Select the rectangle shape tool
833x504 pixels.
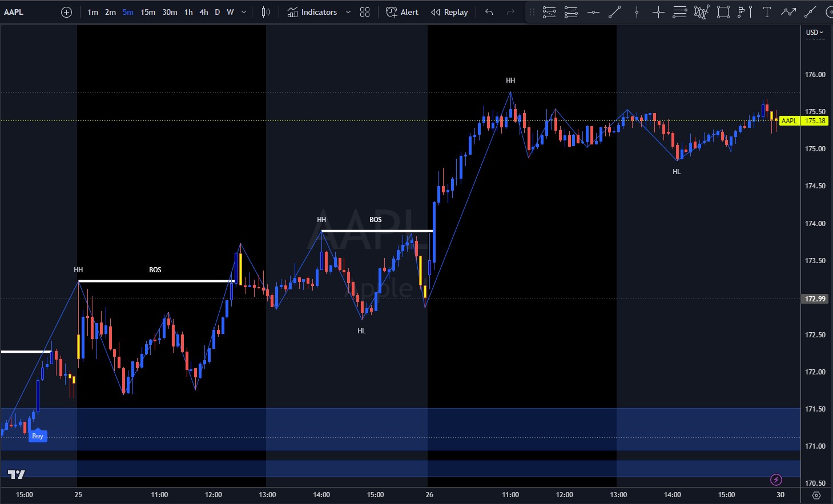coord(723,12)
